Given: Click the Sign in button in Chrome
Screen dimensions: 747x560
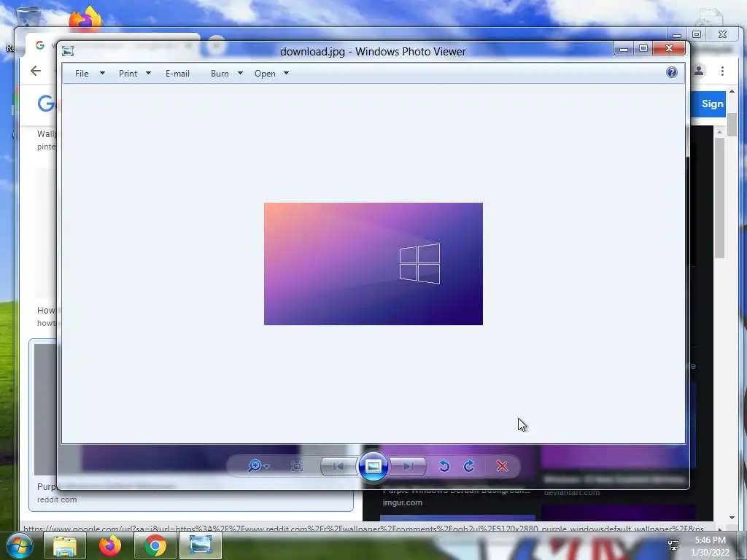Looking at the screenshot, I should pos(709,104).
